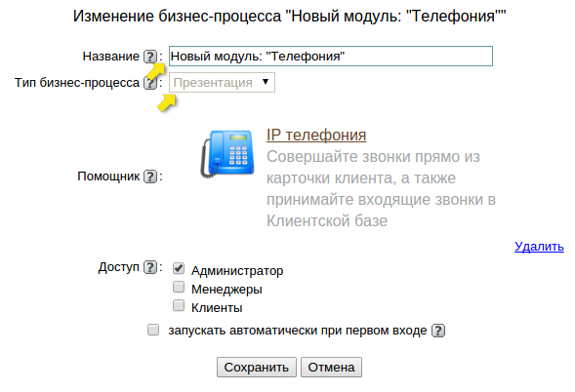
Task: Enable запускать автоматически при первом входе
Action: click(153, 330)
